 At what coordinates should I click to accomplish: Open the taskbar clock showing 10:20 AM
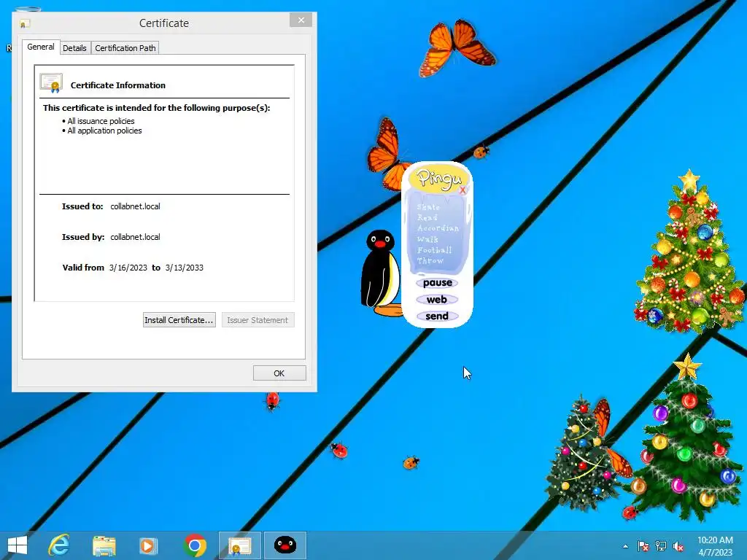[715, 545]
